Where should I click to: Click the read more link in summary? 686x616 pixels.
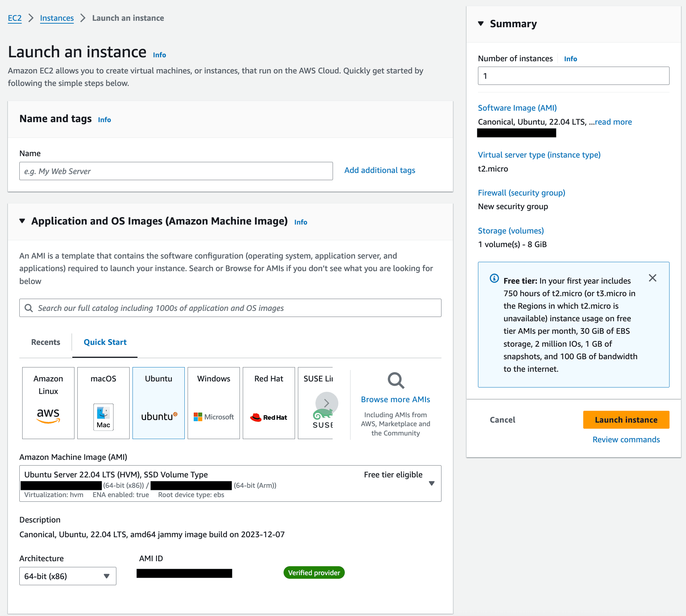[613, 122]
